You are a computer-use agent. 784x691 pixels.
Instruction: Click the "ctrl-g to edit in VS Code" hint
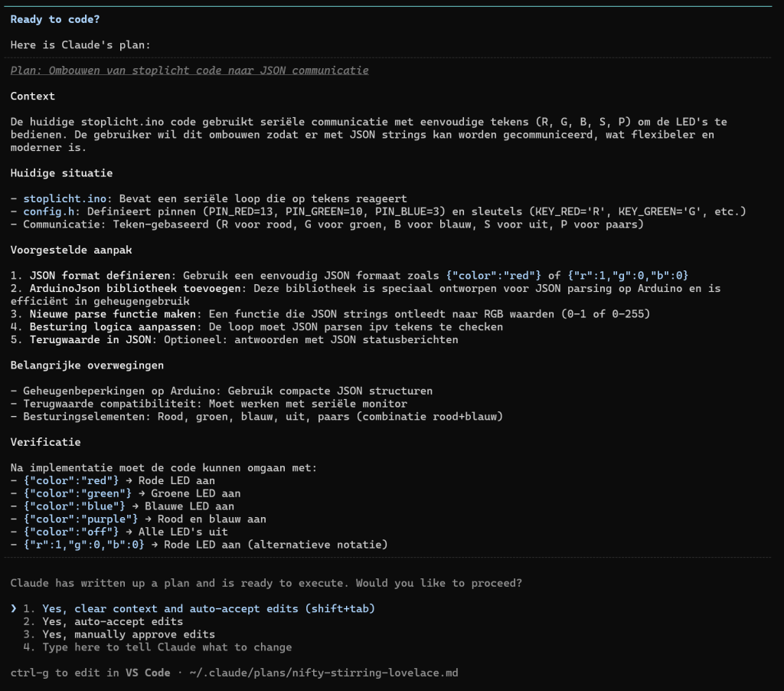pos(90,673)
